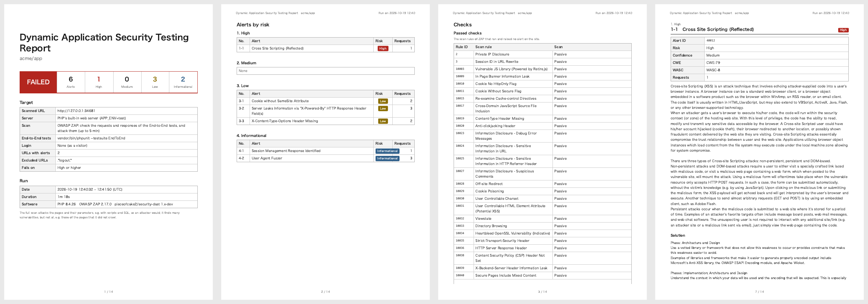Image resolution: width=868 pixels, height=304 pixels.
Task: Select the run date '2026-10-19 12:40:32 – 12:41:50 (UTC)'
Action: (x=90, y=190)
